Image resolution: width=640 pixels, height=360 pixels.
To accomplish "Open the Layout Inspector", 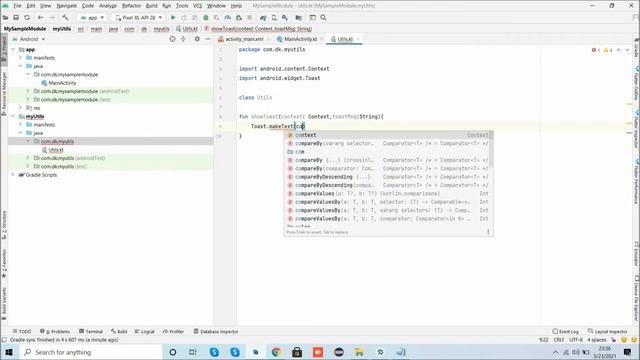I will (x=607, y=331).
